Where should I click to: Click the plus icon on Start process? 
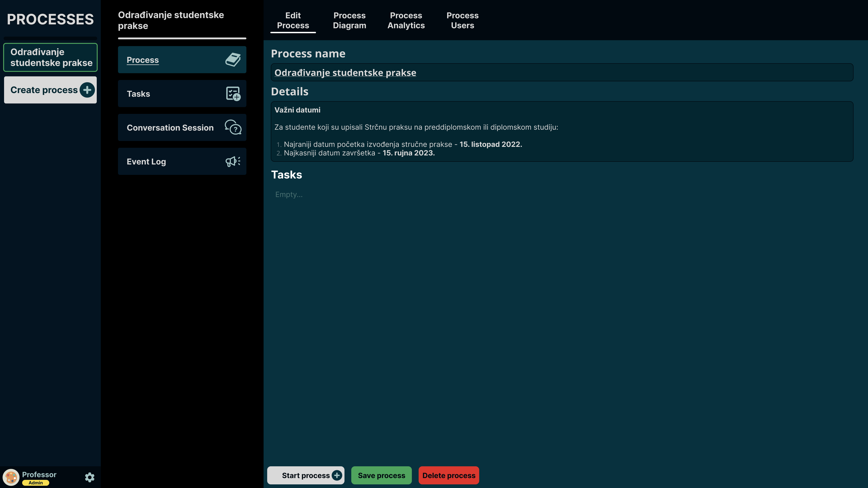coord(337,475)
